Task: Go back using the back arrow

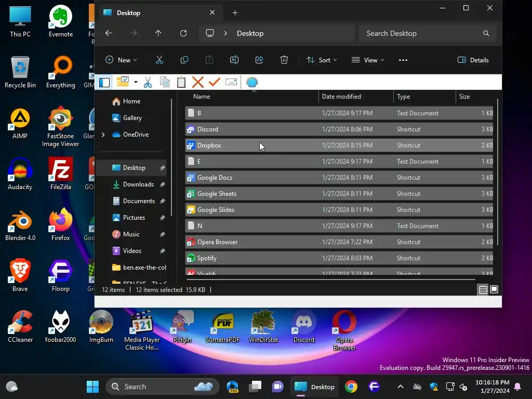Action: coord(109,33)
